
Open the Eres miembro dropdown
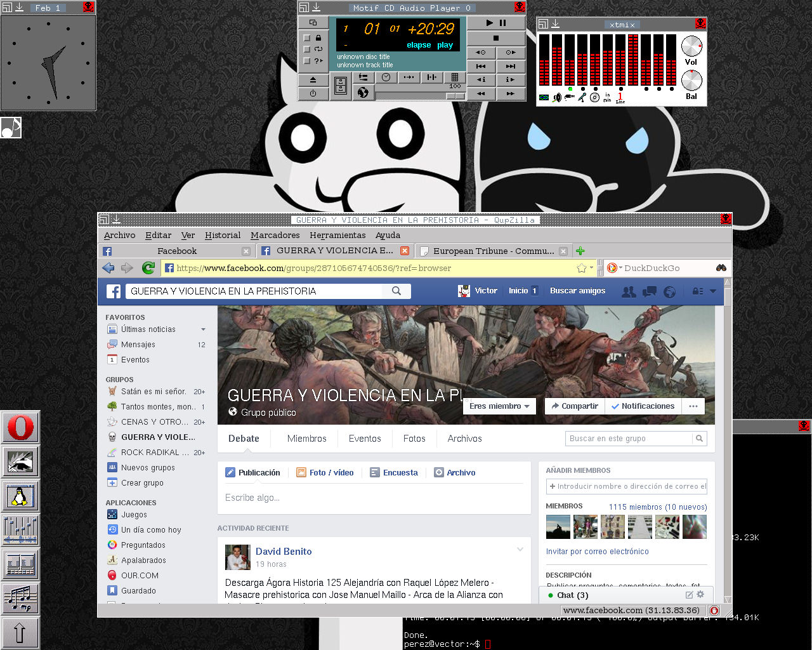pos(499,406)
